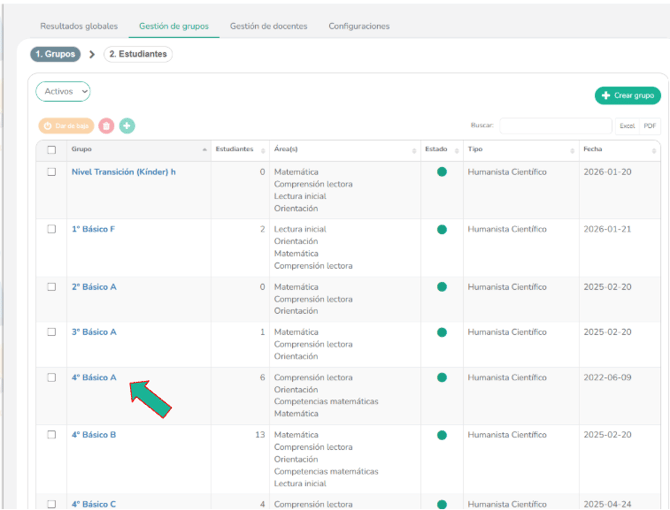The width and height of the screenshot is (670, 510).
Task: Switch to Gestión de docentes tab
Action: pos(268,26)
